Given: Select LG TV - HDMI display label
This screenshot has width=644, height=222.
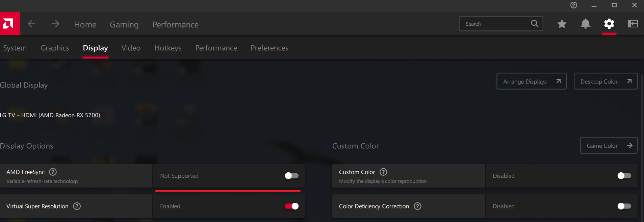Looking at the screenshot, I should [x=50, y=115].
